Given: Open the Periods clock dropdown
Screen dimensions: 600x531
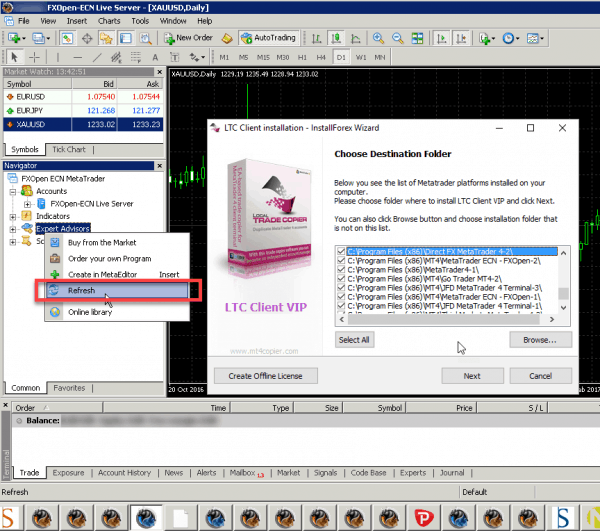Looking at the screenshot, I should pos(511,38).
